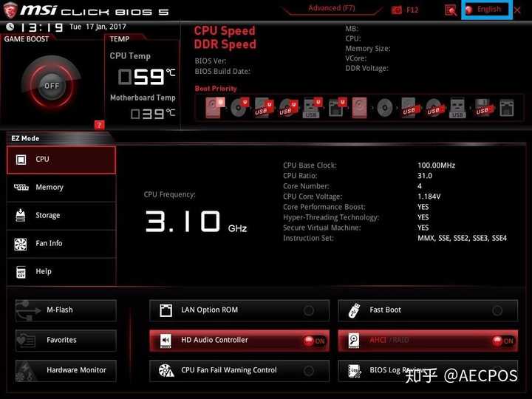Open the BIOS search magnifier icon
Viewport: 532px width, 399px height.
(x=451, y=10)
